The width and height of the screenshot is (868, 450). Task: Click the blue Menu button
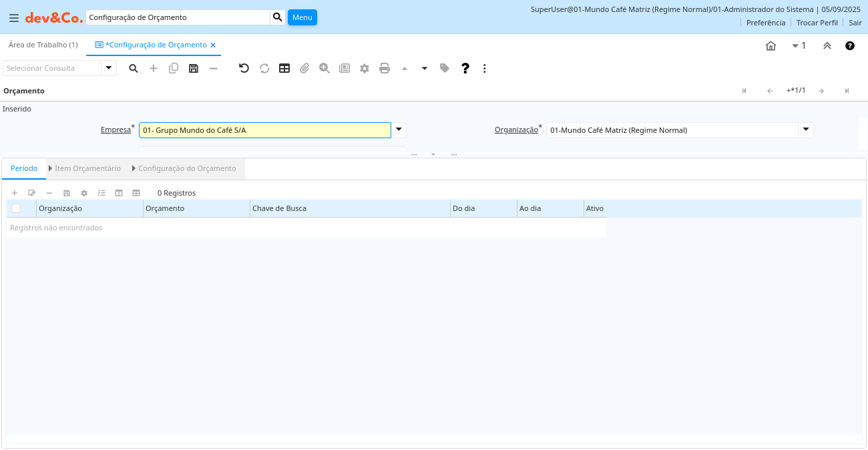pyautogui.click(x=302, y=17)
